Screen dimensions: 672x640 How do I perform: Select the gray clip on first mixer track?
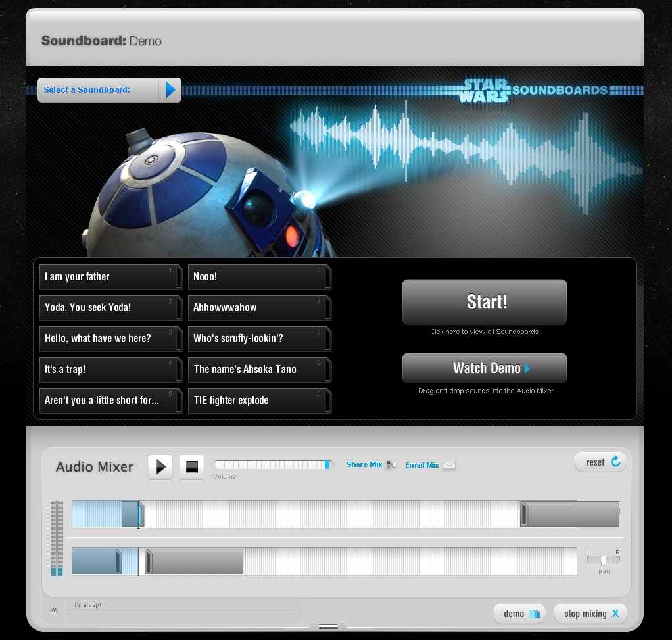click(569, 514)
